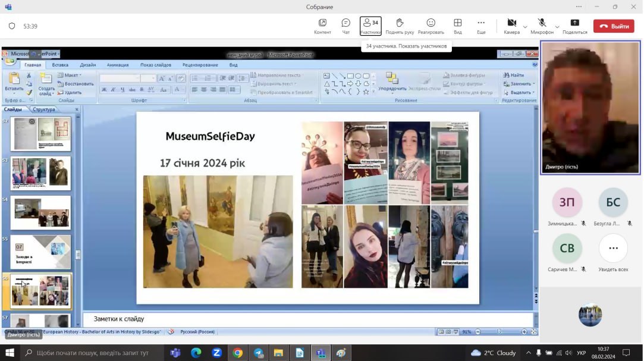Leave the meeting with Выйти button

click(x=614, y=26)
